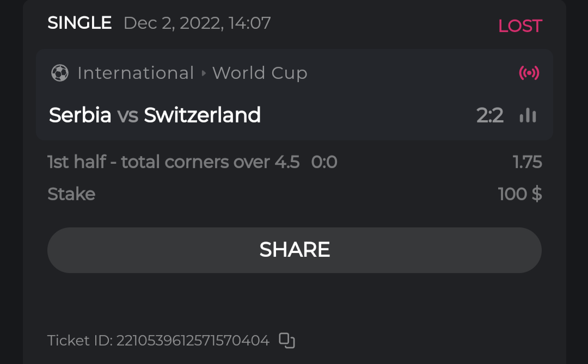Image resolution: width=588 pixels, height=364 pixels.
Task: Click the 100 $ stake amount
Action: pos(519,194)
